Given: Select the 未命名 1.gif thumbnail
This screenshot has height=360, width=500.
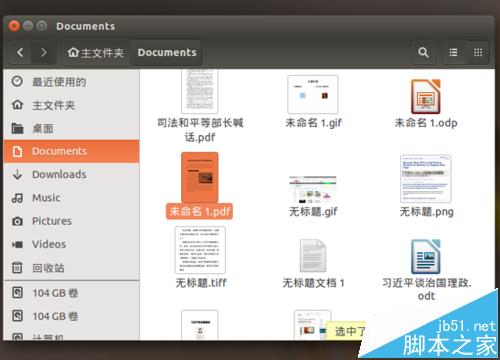Looking at the screenshot, I should (313, 94).
